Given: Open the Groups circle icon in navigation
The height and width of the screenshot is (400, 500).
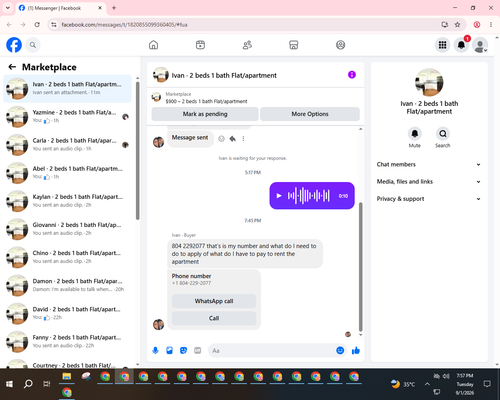Looking at the screenshot, I should [340, 45].
